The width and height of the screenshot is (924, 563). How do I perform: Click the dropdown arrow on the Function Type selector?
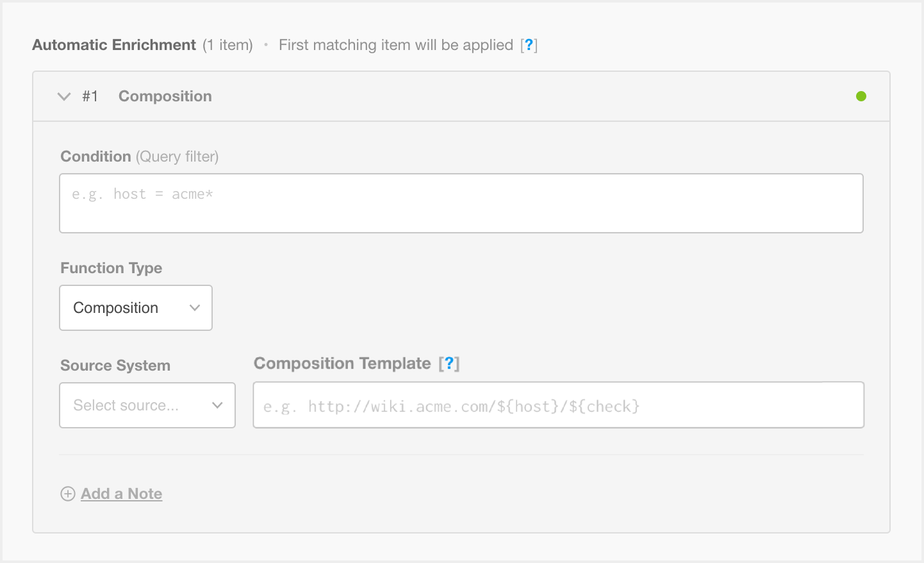[195, 308]
